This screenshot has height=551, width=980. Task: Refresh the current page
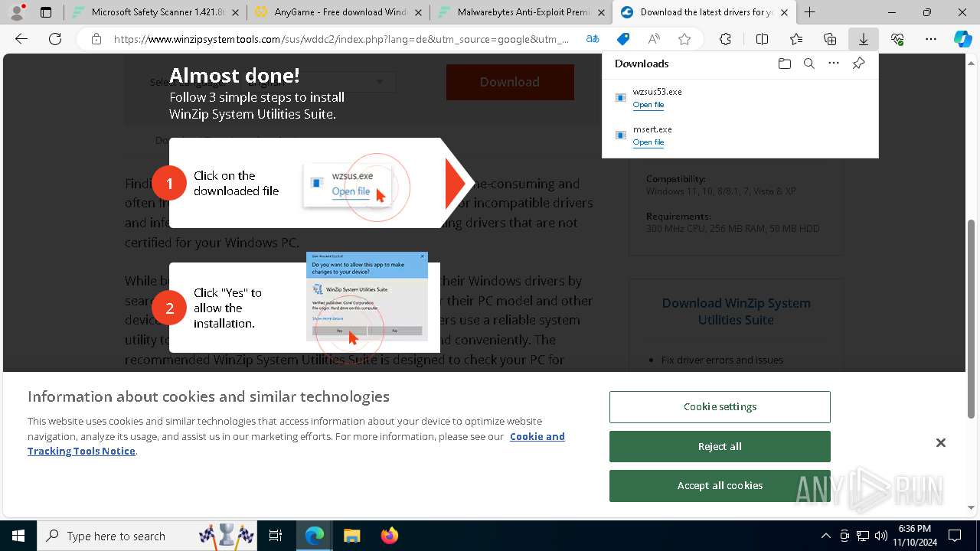[x=55, y=39]
